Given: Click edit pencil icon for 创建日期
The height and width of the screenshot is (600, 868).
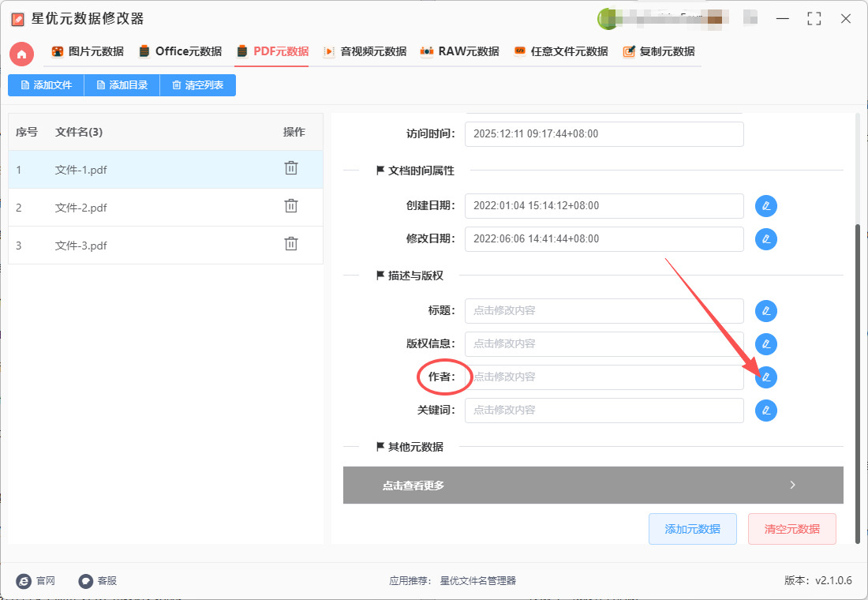Looking at the screenshot, I should pyautogui.click(x=766, y=206).
